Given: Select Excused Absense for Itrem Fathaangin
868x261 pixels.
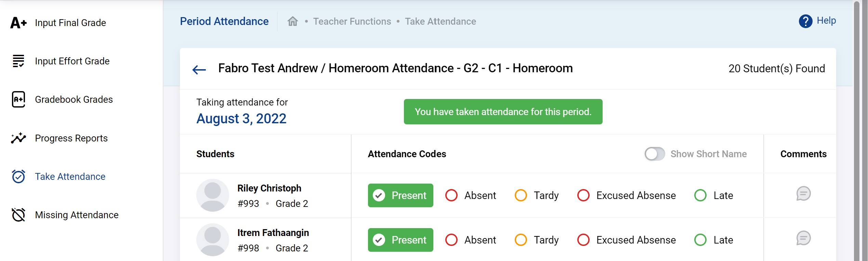Looking at the screenshot, I should point(583,240).
